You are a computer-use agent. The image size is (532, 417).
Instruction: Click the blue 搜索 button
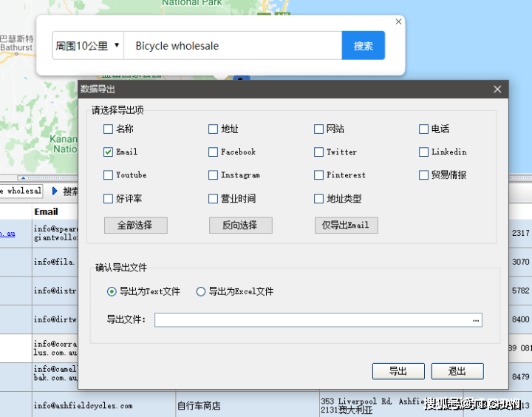364,46
